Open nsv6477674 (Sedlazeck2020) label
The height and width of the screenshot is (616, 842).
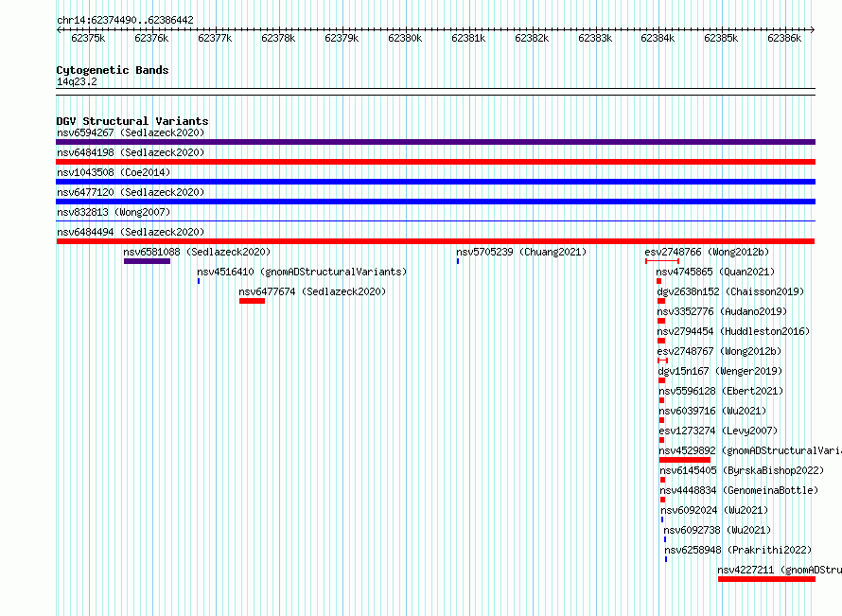point(312,291)
